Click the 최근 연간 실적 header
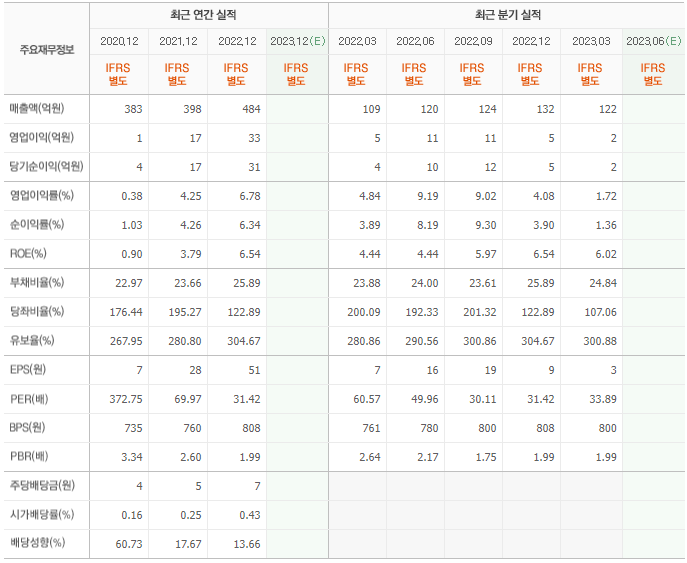Viewport: 687px width, 563px height. pyautogui.click(x=203, y=15)
